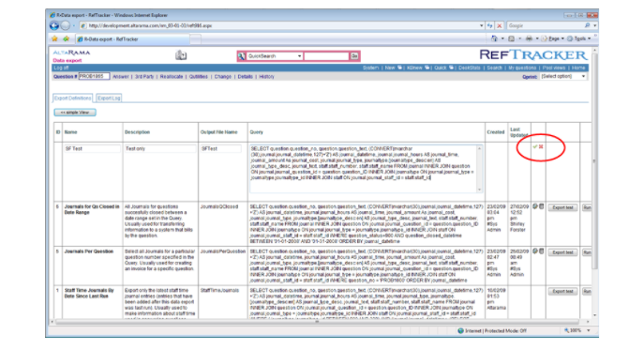
Task: Click the 3rd Party link
Action: (144, 77)
